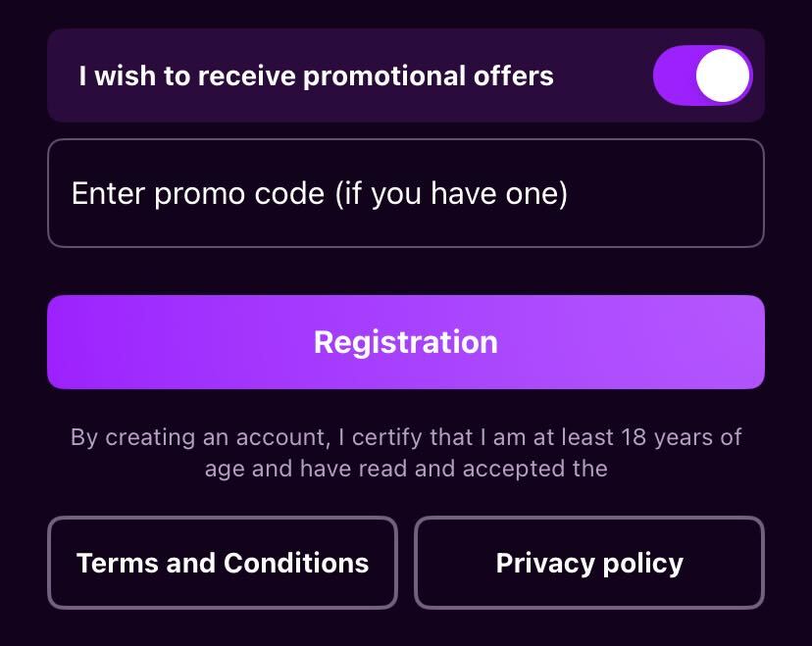Screen dimensions: 812x646
Task: Click the white knob of the promo toggle
Action: pyautogui.click(x=723, y=75)
